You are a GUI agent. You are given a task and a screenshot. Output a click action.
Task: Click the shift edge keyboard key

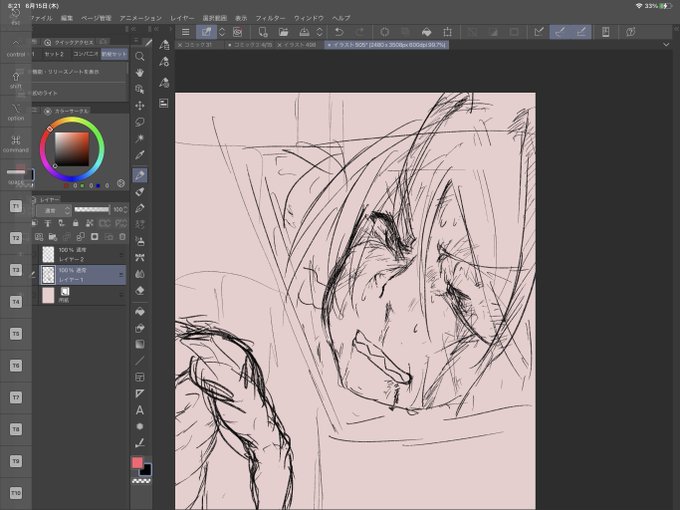tap(16, 80)
